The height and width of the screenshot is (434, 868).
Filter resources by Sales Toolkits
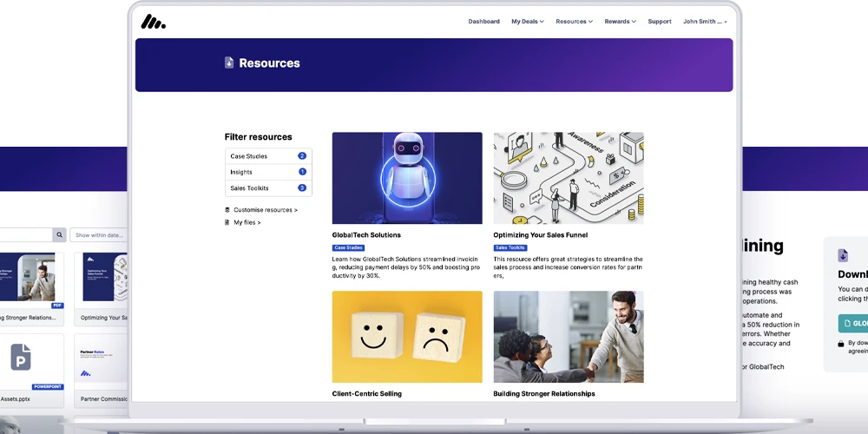268,188
